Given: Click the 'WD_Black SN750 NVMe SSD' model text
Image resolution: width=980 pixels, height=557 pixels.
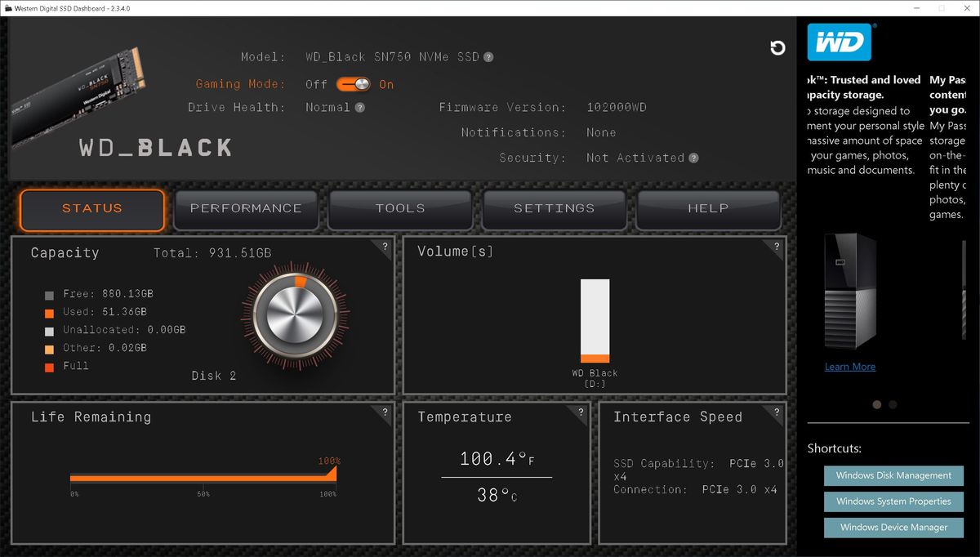Looking at the screenshot, I should coord(393,57).
